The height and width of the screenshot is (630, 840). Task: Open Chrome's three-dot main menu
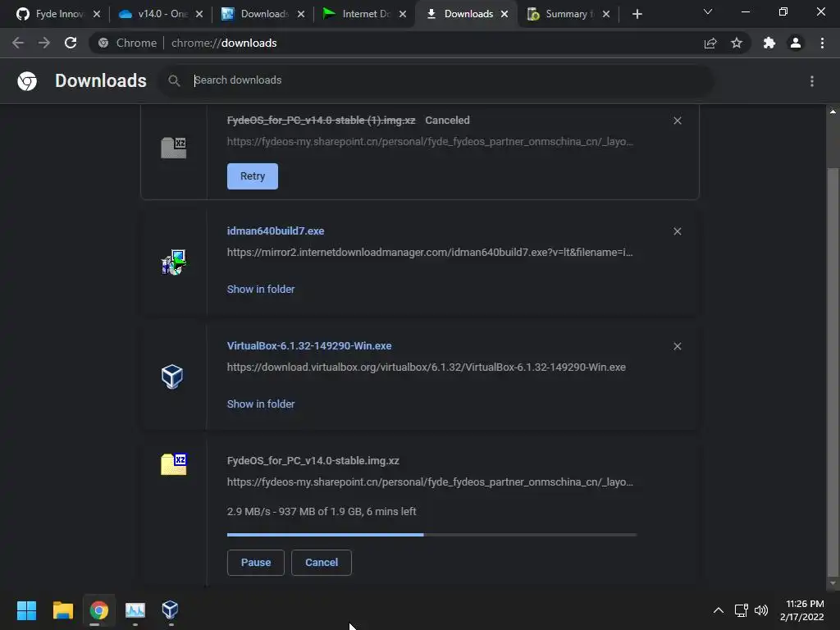pos(822,43)
